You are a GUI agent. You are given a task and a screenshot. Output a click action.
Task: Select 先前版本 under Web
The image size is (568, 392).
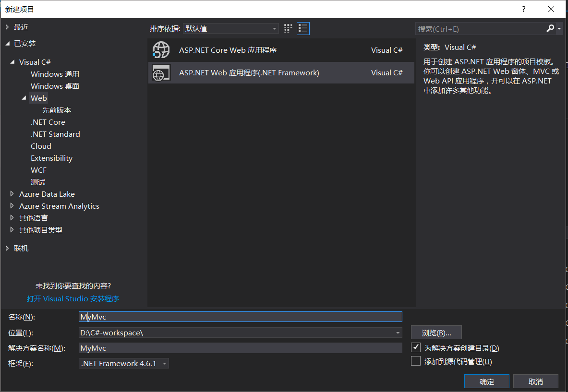click(57, 110)
